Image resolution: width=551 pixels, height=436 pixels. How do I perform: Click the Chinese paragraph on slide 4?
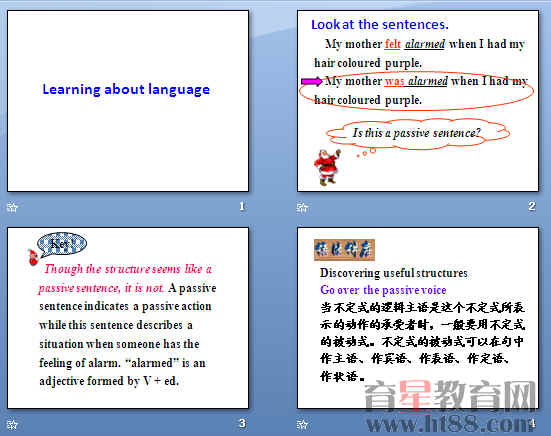click(422, 341)
